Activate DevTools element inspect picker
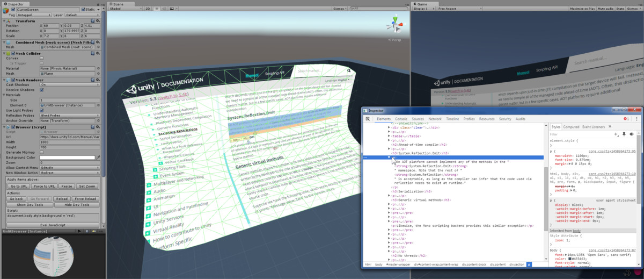This screenshot has height=279, width=644. pos(368,119)
